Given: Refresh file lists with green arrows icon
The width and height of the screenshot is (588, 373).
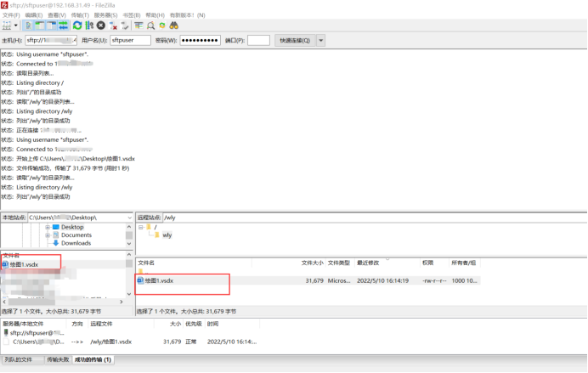Looking at the screenshot, I should 77,25.
